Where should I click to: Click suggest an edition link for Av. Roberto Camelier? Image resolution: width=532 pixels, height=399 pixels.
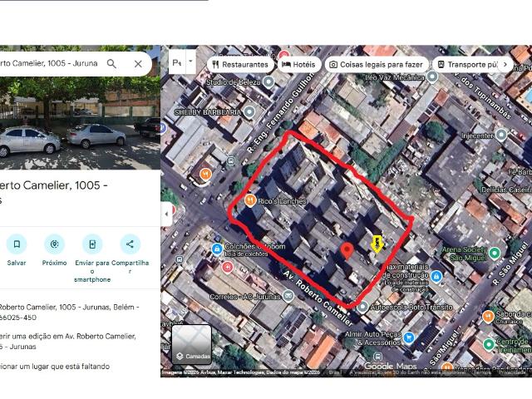pyautogui.click(x=67, y=342)
